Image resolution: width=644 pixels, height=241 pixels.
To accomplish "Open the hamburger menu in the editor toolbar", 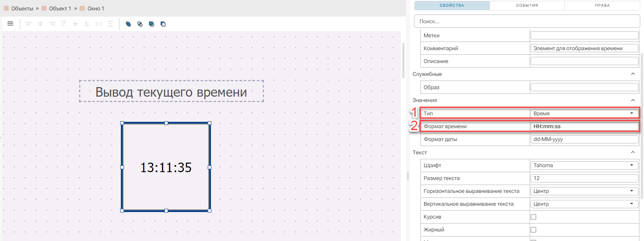I will (10, 24).
